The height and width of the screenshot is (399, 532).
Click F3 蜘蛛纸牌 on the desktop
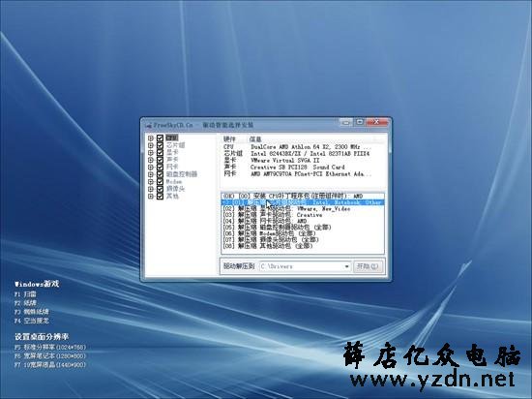pos(32,312)
